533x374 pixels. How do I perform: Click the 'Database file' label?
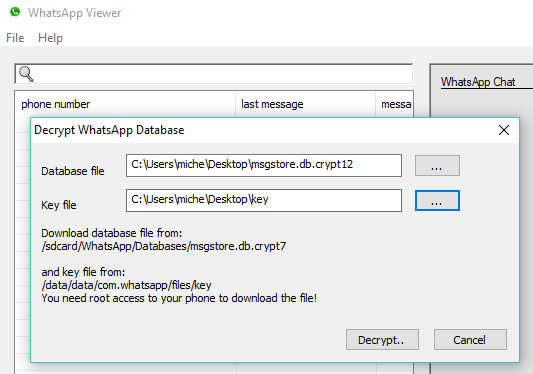(x=73, y=171)
